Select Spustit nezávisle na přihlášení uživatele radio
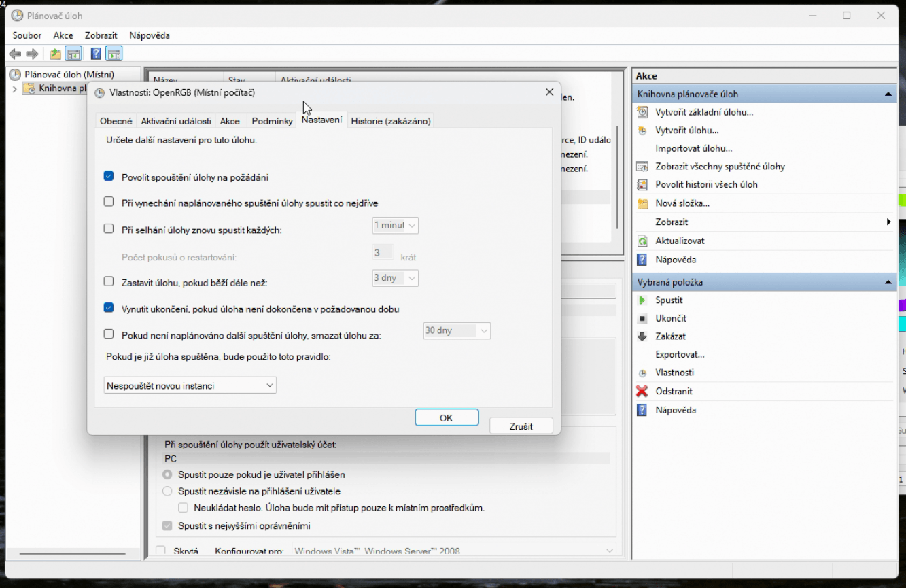906x588 pixels. click(167, 491)
